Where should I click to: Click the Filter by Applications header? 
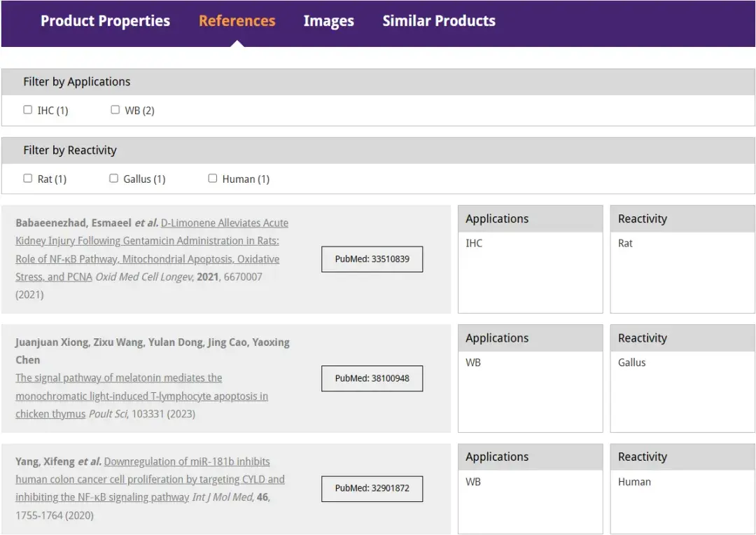pyautogui.click(x=77, y=82)
